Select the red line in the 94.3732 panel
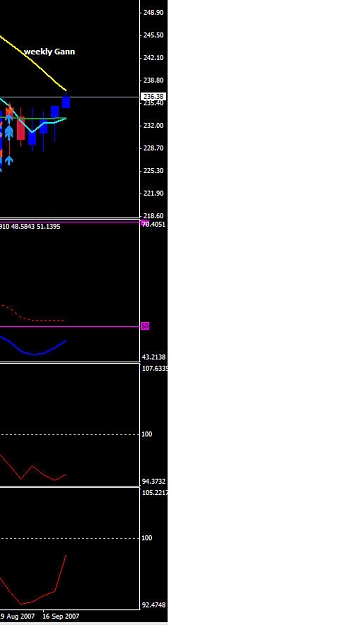Screen dimensions: 362x625 (32, 466)
